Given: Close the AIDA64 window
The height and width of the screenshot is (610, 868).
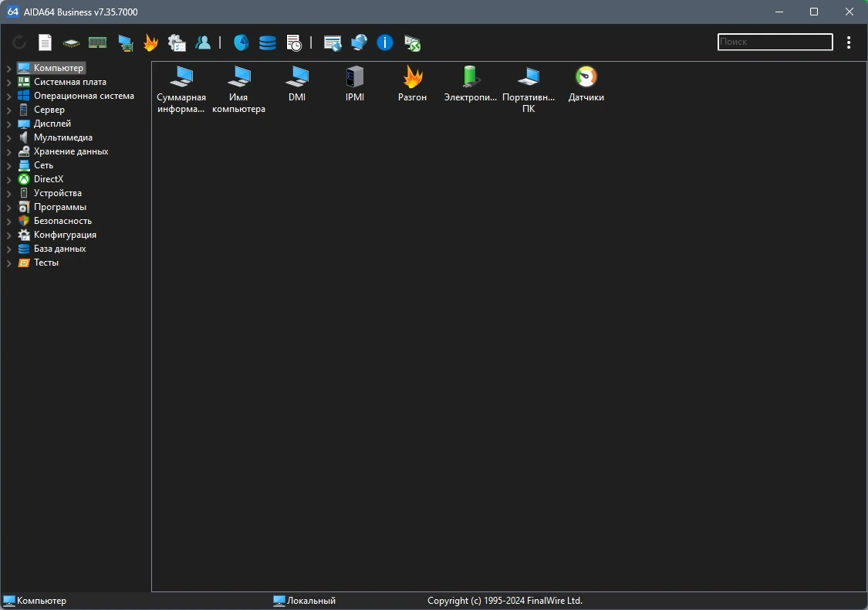Looking at the screenshot, I should (849, 12).
